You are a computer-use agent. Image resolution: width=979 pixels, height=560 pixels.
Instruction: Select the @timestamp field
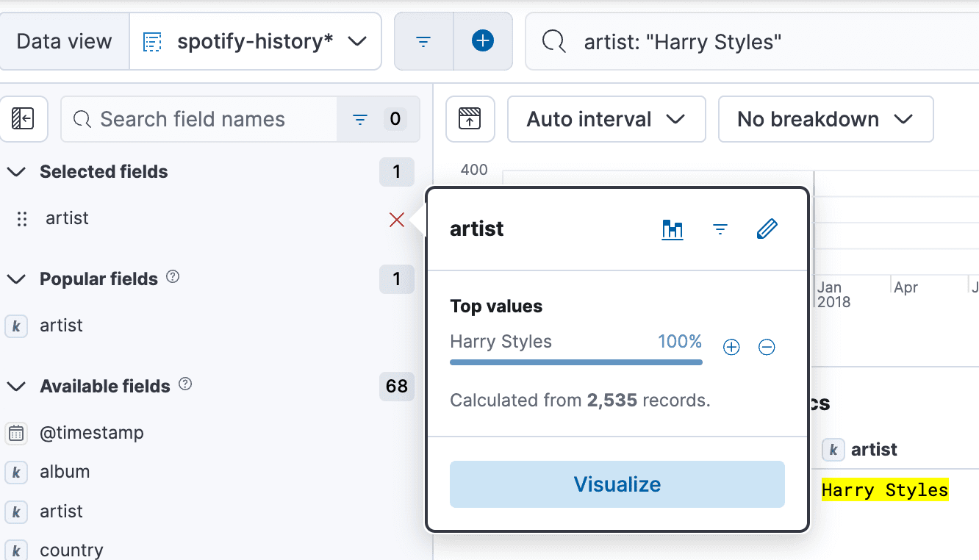tap(91, 433)
